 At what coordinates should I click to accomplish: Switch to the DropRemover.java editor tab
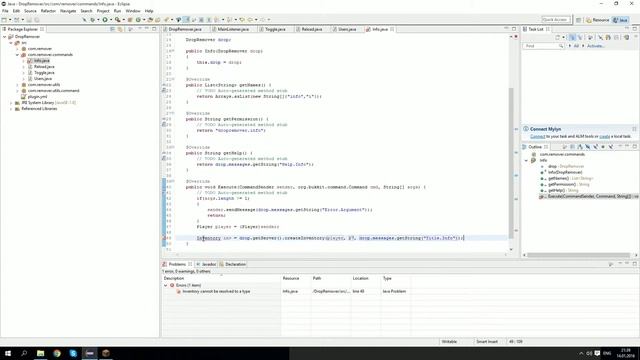tap(185, 29)
